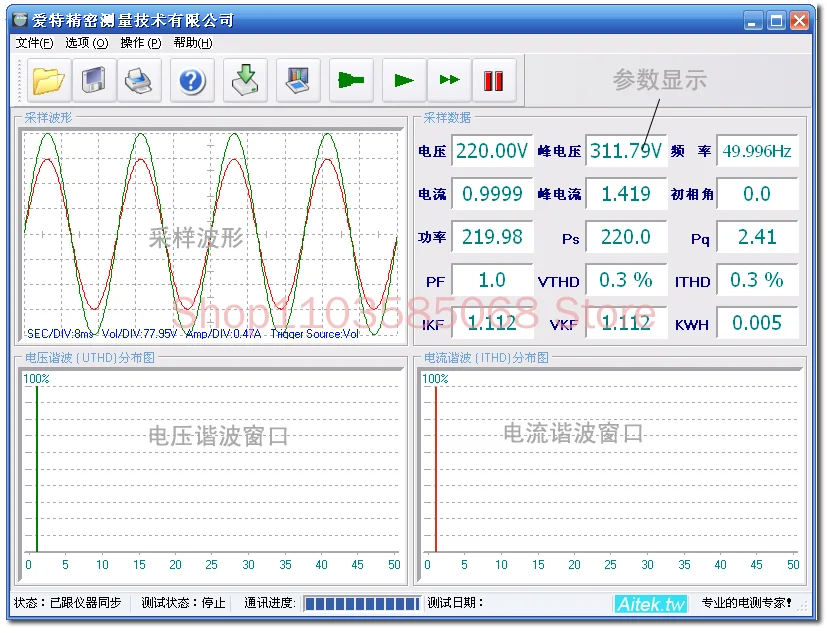Click the initial phase angle field 0.0
Image resolution: width=827 pixels, height=633 pixels.
[x=757, y=194]
